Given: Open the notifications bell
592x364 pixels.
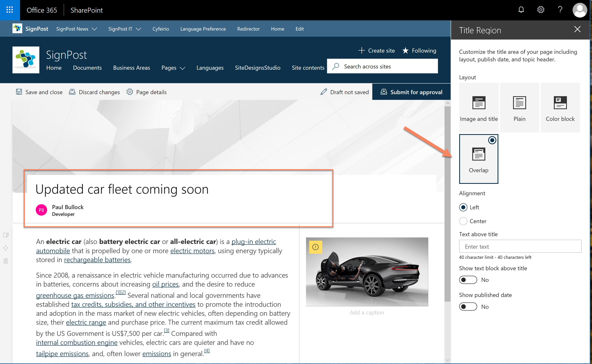Looking at the screenshot, I should click(521, 10).
